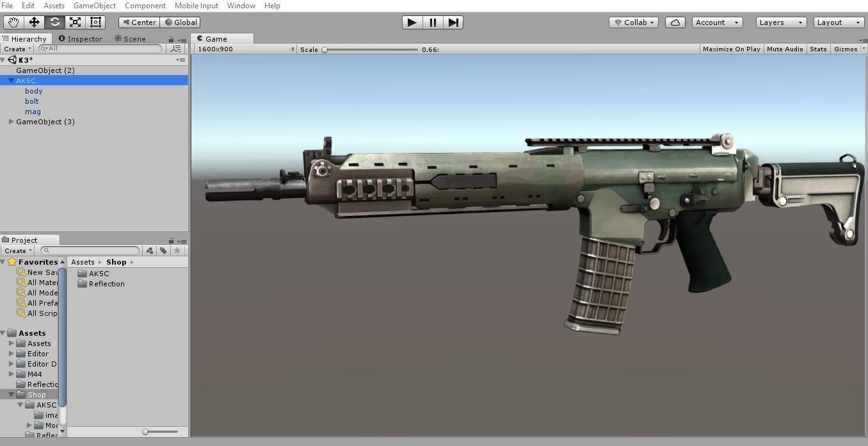
Task: Toggle the Hierarchy panel lock icon
Action: (171, 39)
